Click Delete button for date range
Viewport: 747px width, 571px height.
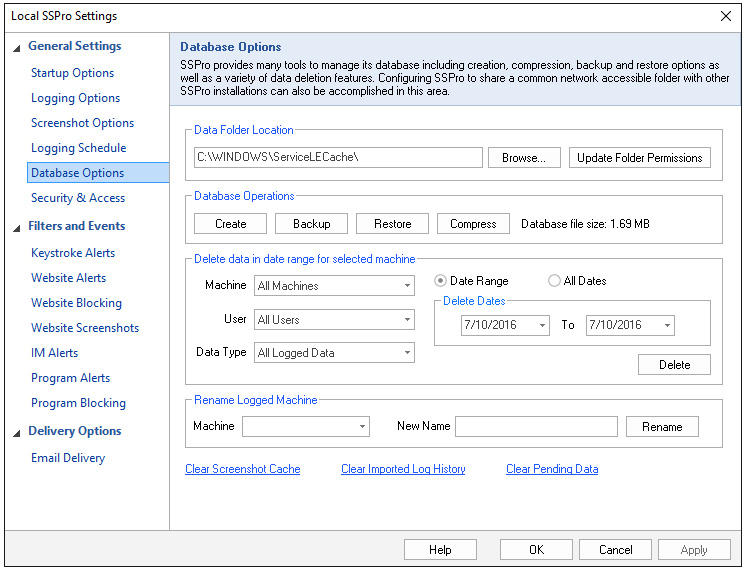pyautogui.click(x=674, y=365)
